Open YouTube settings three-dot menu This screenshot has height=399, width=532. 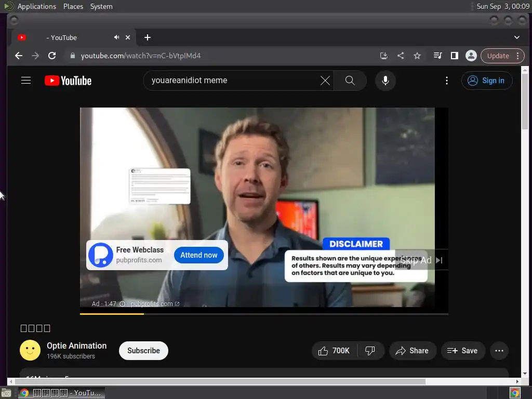[447, 81]
